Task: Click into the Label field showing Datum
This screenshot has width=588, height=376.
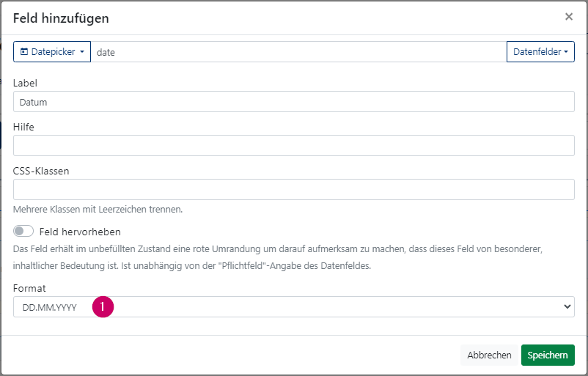Action: 293,102
